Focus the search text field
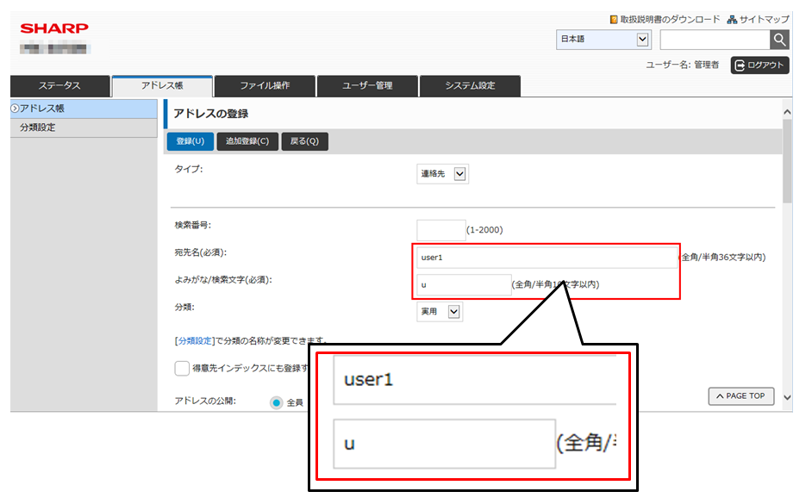Viewport: 812px width, 504px height. pyautogui.click(x=715, y=40)
